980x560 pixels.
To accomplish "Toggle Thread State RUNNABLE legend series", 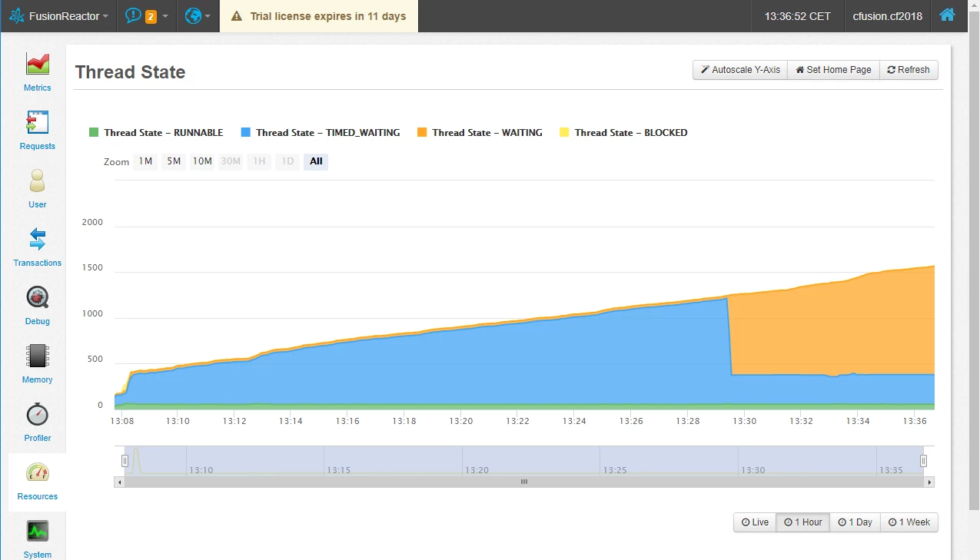I will tap(156, 133).
